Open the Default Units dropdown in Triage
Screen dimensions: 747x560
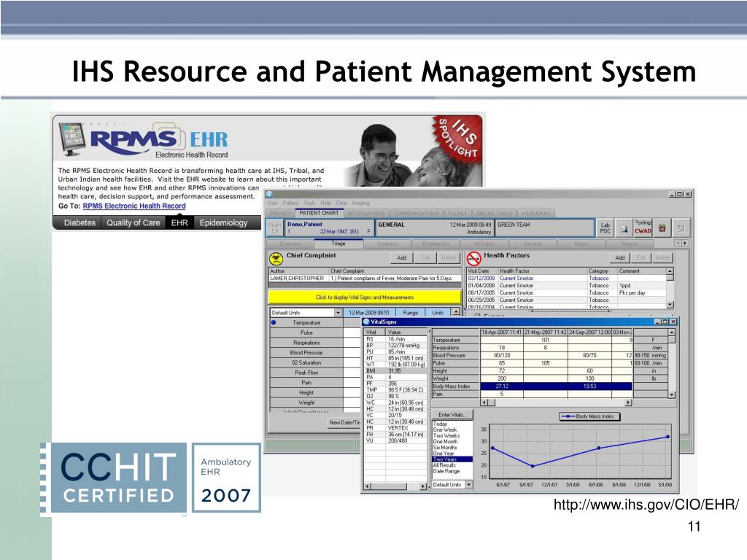pyautogui.click(x=338, y=313)
